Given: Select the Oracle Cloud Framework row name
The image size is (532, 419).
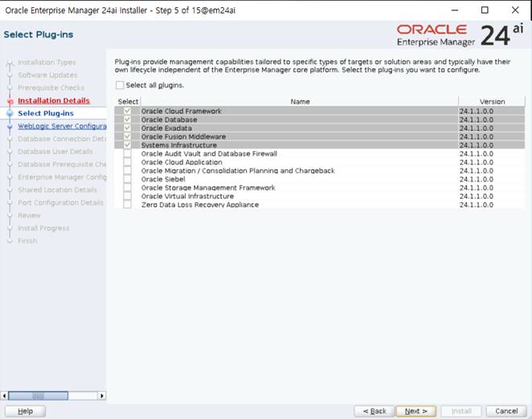Looking at the screenshot, I should [181, 112].
